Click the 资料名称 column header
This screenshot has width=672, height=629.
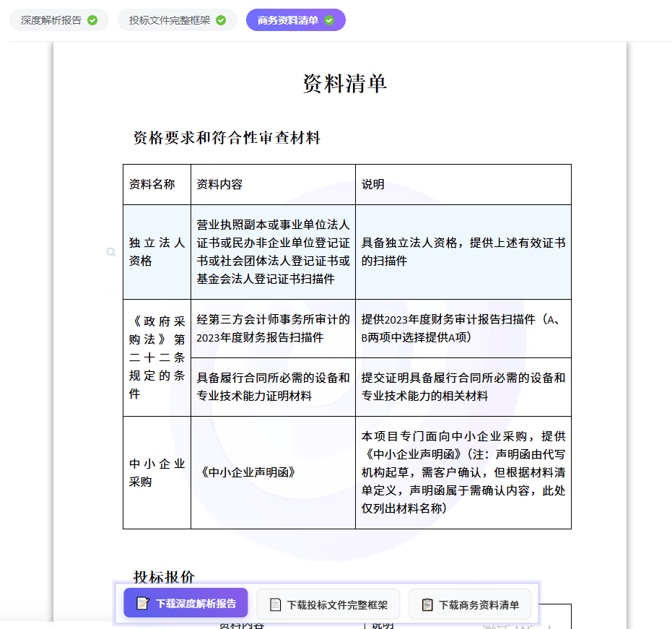[157, 184]
